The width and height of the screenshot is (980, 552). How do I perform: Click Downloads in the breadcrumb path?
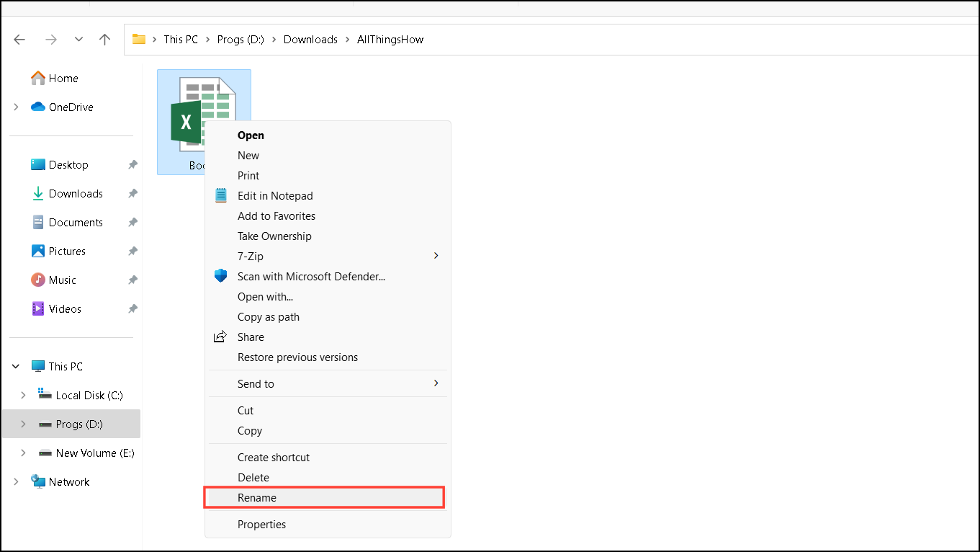(x=310, y=39)
